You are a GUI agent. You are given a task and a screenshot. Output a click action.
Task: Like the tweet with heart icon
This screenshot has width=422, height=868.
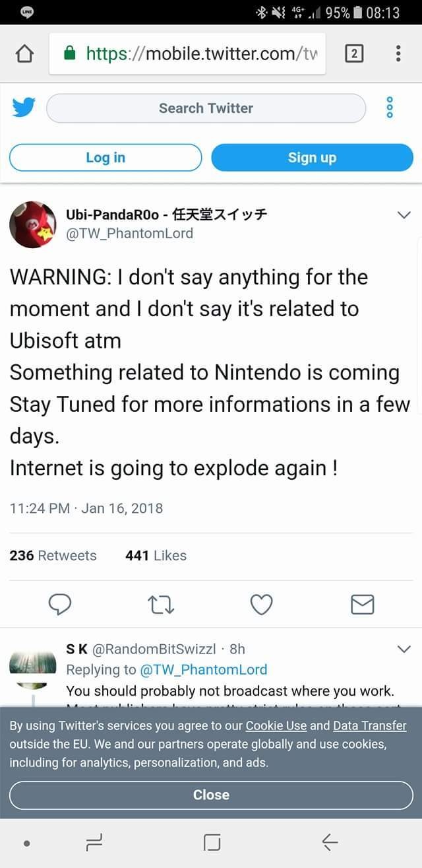262,604
